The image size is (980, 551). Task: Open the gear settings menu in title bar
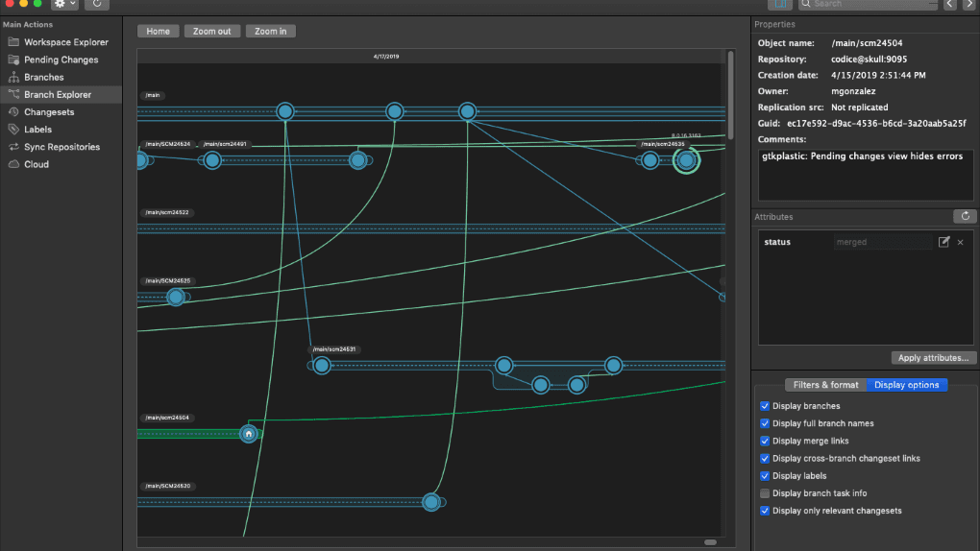coord(65,4)
